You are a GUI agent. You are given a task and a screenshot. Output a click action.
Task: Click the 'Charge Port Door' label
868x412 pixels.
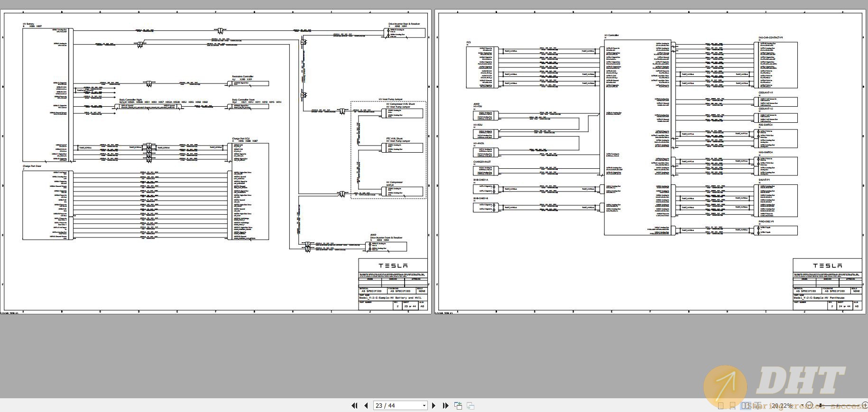(x=32, y=166)
